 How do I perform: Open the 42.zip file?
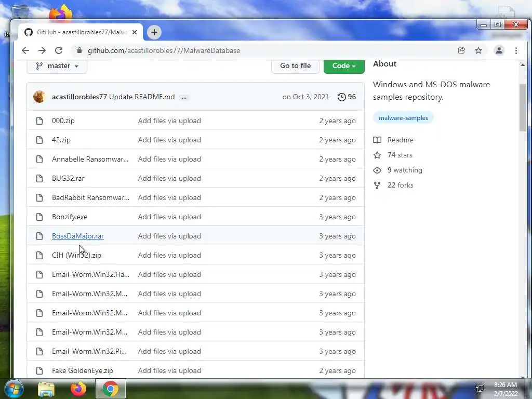(61, 140)
